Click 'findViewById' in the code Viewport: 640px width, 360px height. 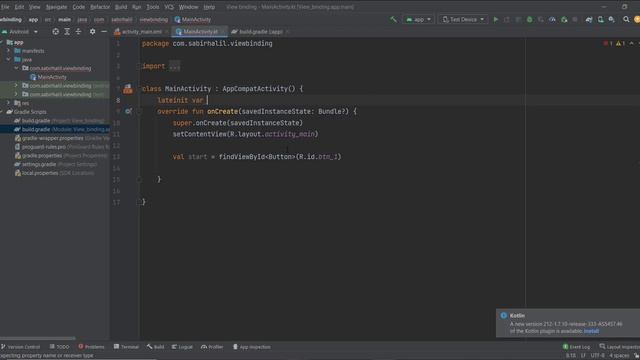pos(242,156)
